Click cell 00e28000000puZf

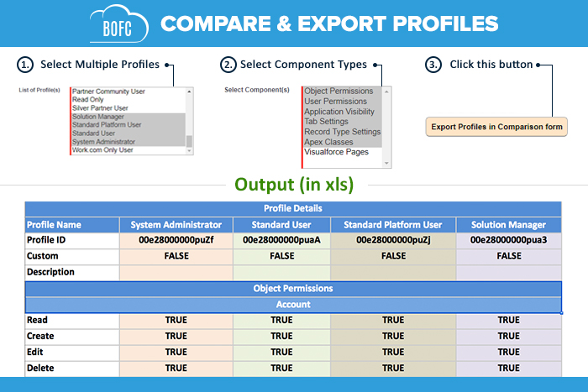(176, 240)
